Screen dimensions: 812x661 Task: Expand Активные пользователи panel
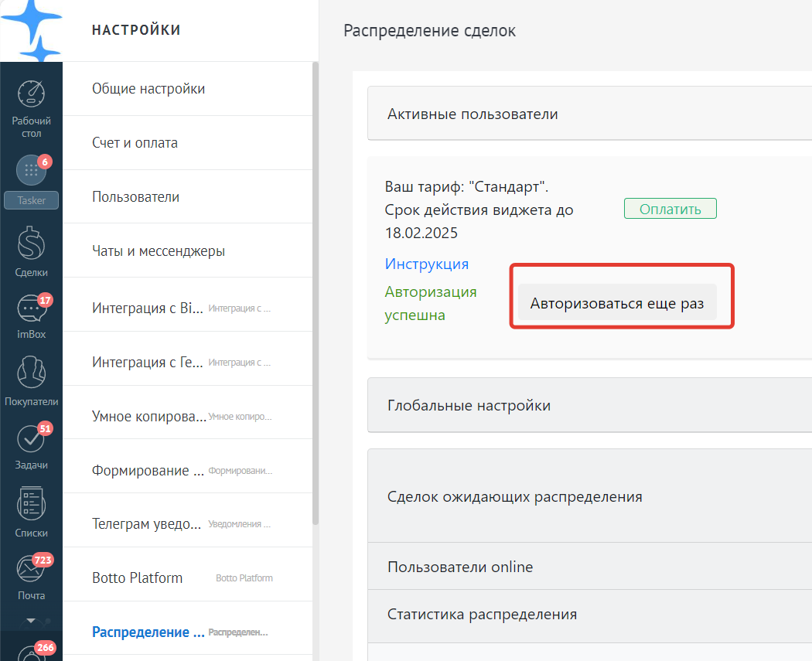pyautogui.click(x=589, y=114)
